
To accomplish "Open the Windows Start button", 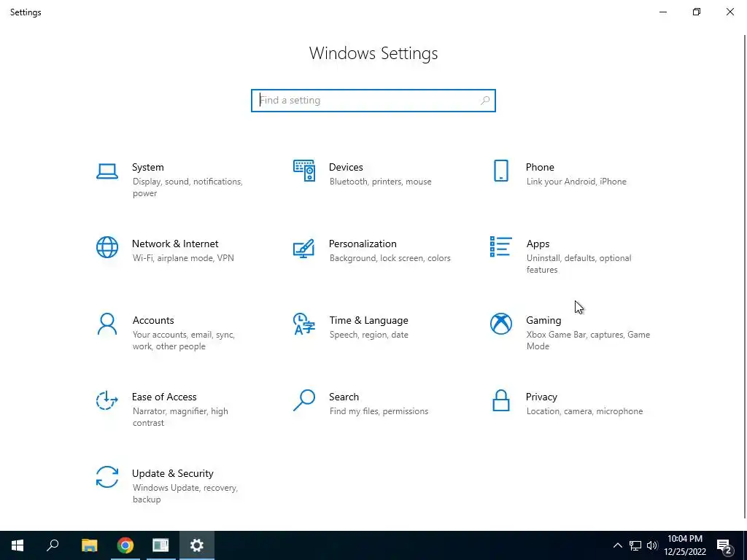I will point(18,545).
